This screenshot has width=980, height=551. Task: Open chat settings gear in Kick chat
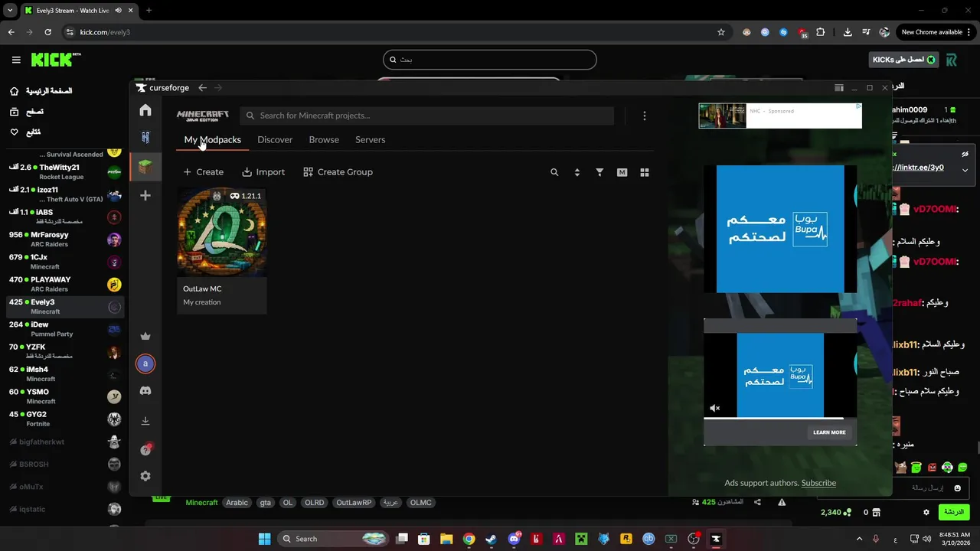tap(926, 513)
